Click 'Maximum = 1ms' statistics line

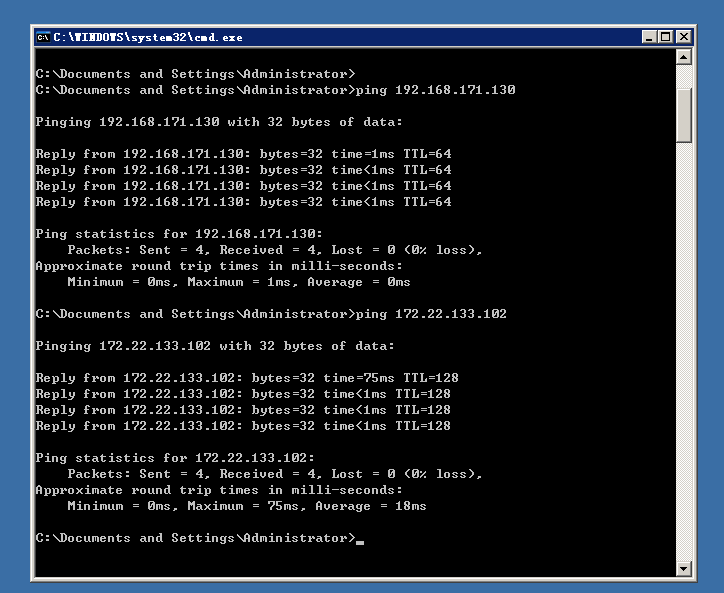click(x=239, y=282)
